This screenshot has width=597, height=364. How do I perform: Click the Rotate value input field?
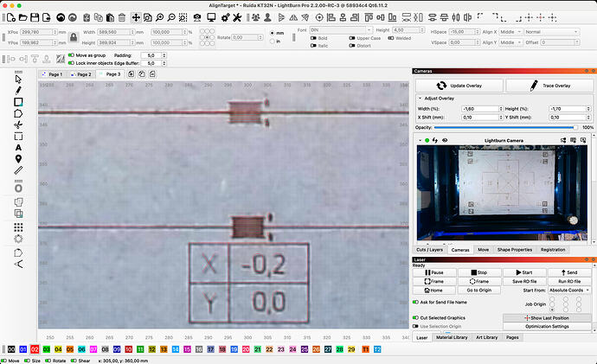coord(247,37)
